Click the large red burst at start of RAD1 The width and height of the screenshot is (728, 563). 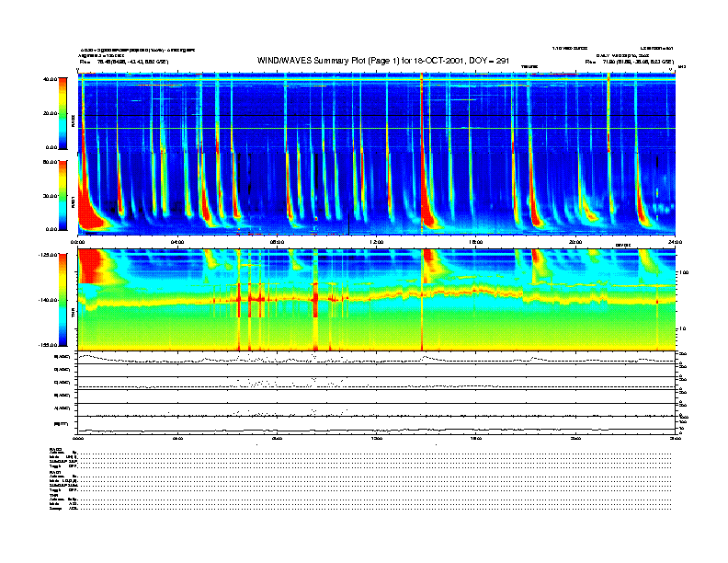click(x=90, y=212)
